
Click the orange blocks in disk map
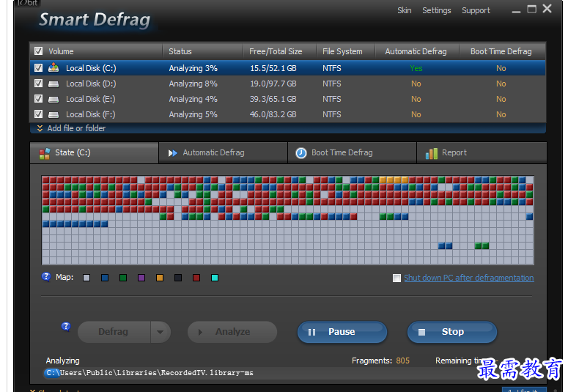tap(394, 180)
